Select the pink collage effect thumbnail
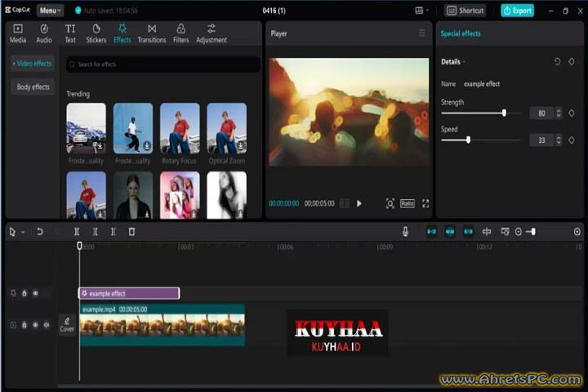The image size is (588, 392). [180, 195]
